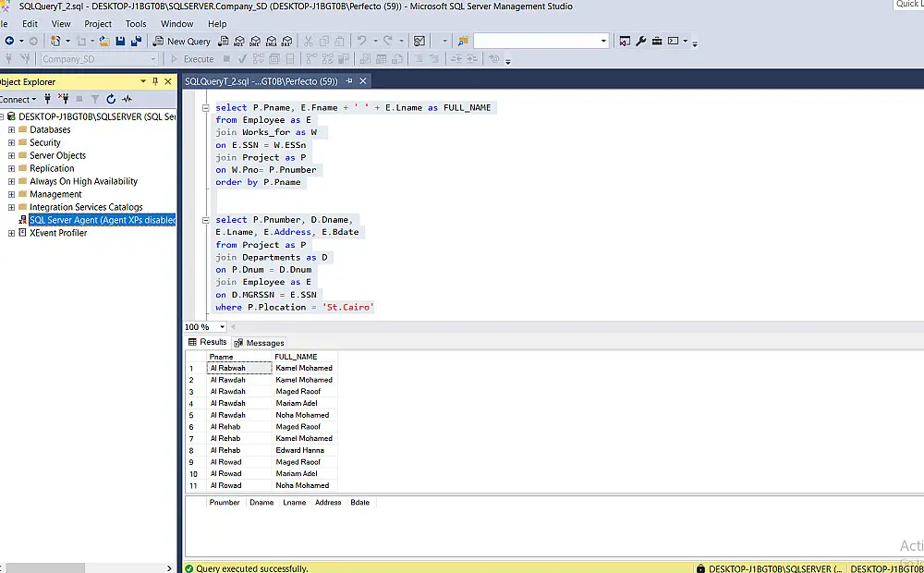Open the Tools menu

(x=136, y=24)
